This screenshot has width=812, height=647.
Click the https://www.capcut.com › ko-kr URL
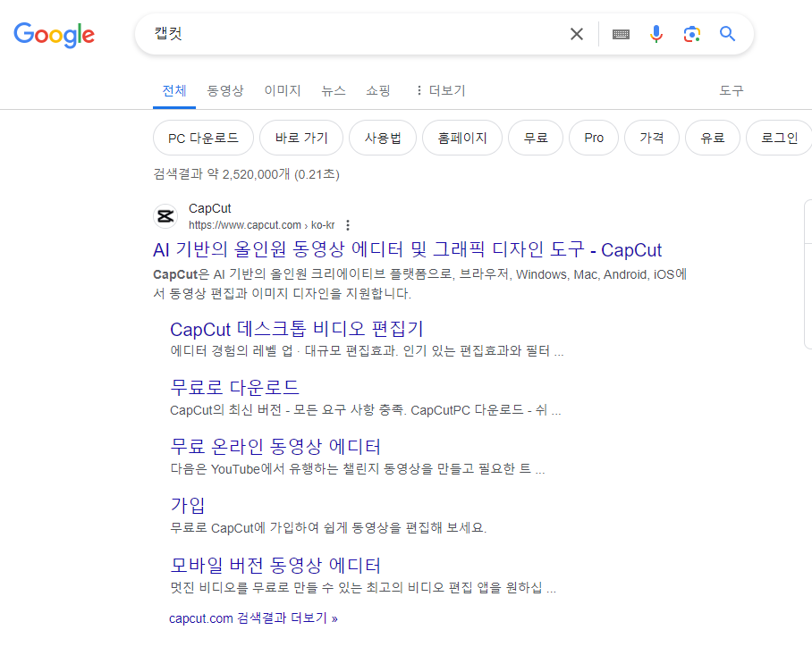[x=261, y=225]
